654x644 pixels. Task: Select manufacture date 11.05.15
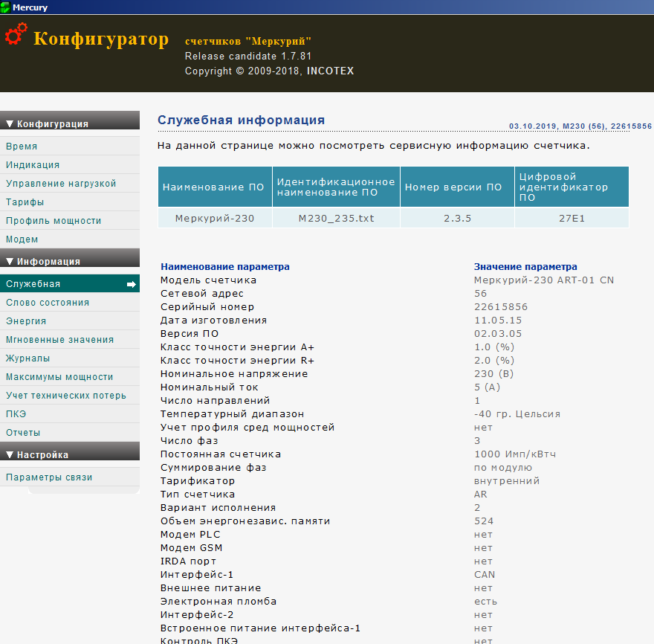(x=498, y=320)
